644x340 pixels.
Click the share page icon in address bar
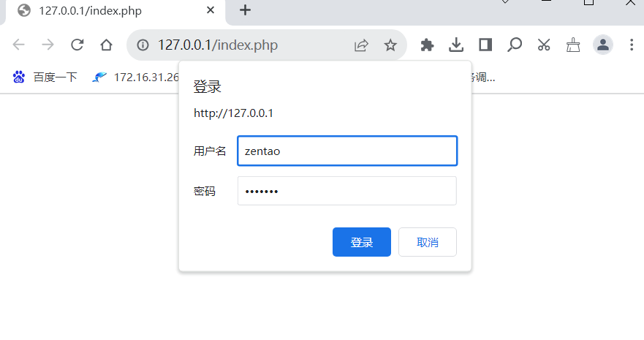pyautogui.click(x=361, y=45)
